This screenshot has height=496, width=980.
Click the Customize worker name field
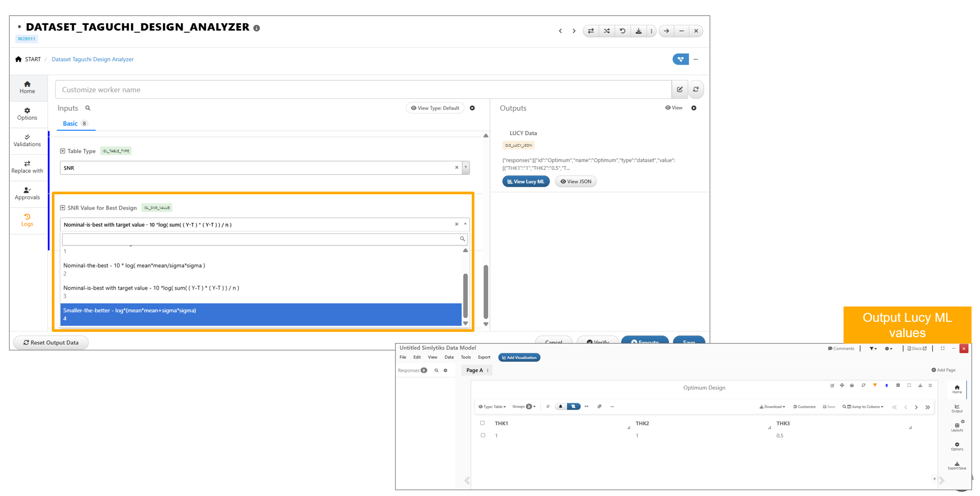[x=363, y=90]
